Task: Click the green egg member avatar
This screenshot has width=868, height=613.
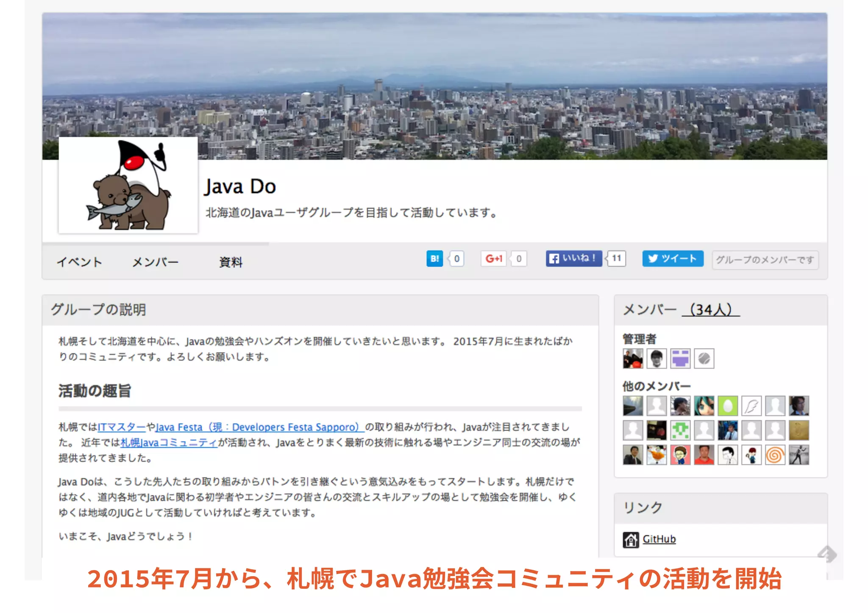Action: pos(728,406)
